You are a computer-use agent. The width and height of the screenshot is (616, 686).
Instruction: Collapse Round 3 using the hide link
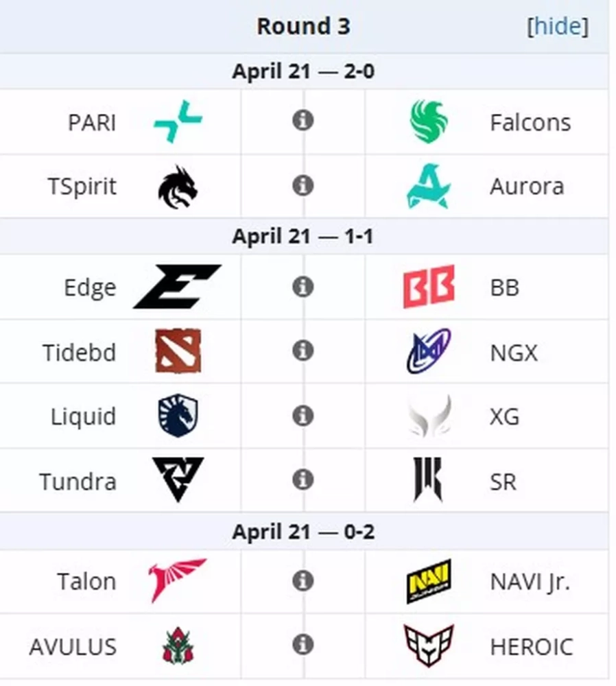[557, 27]
